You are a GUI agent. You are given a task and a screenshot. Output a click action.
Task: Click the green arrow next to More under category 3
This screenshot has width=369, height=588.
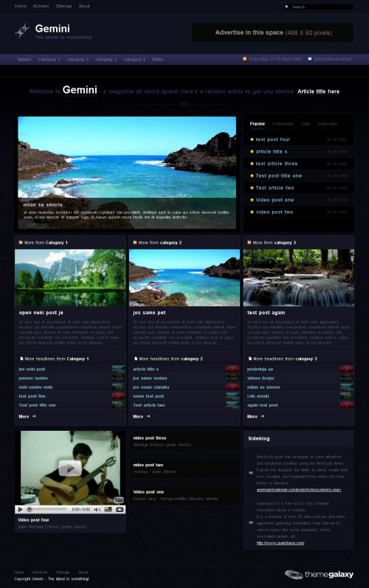(x=263, y=416)
